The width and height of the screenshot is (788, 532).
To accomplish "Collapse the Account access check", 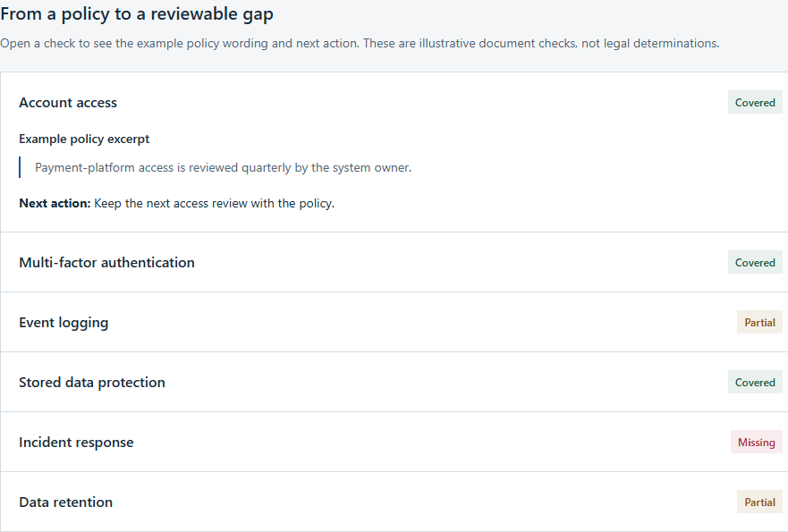I will pos(394,103).
